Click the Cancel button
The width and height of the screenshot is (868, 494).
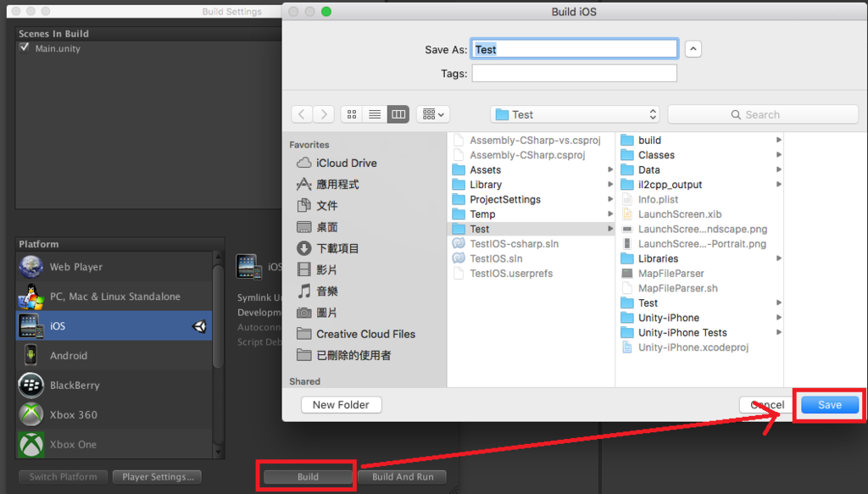tap(767, 405)
